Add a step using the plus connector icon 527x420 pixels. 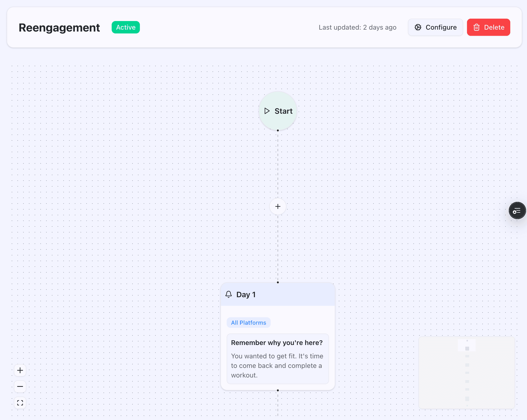(x=278, y=206)
